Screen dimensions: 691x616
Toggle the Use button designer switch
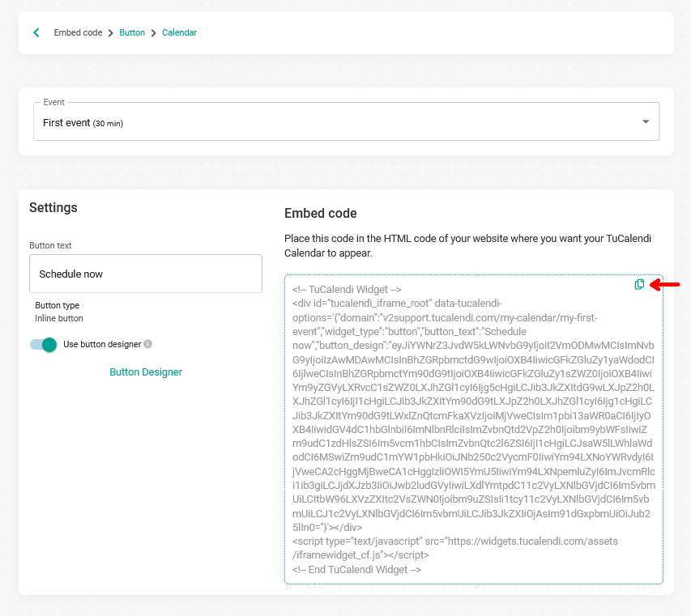pos(43,344)
